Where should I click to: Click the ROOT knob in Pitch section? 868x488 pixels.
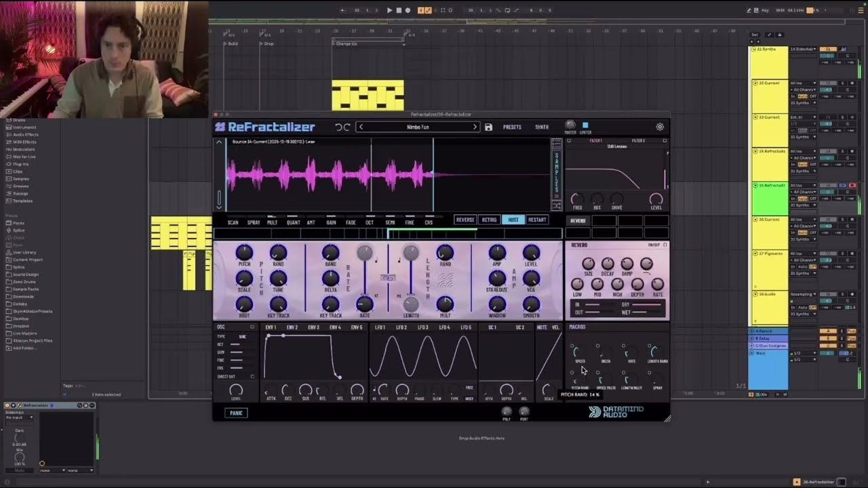pyautogui.click(x=244, y=304)
